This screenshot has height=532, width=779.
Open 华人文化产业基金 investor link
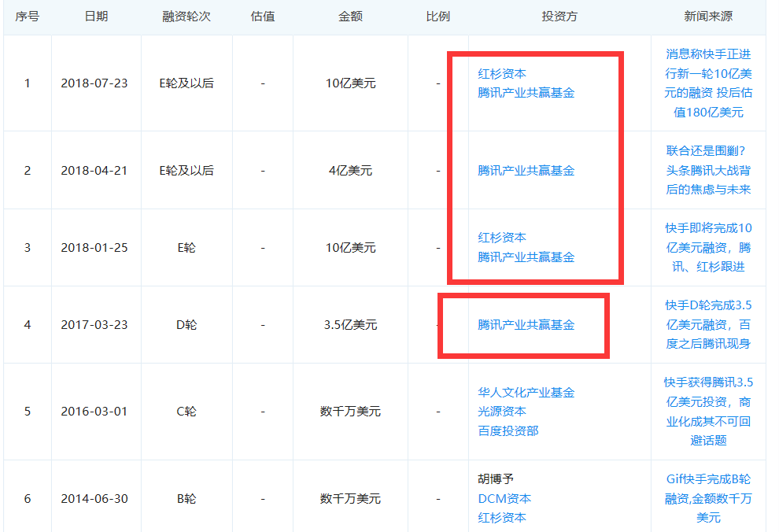pos(526,393)
